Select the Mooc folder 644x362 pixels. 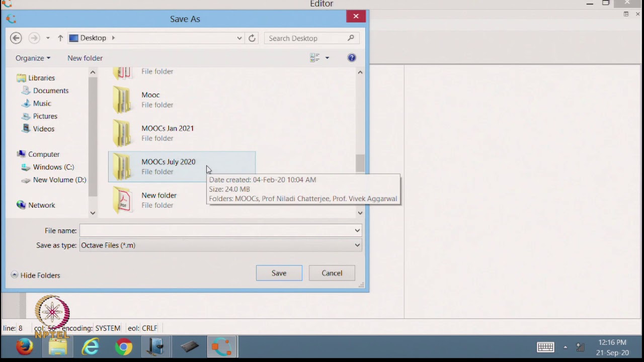point(182,100)
